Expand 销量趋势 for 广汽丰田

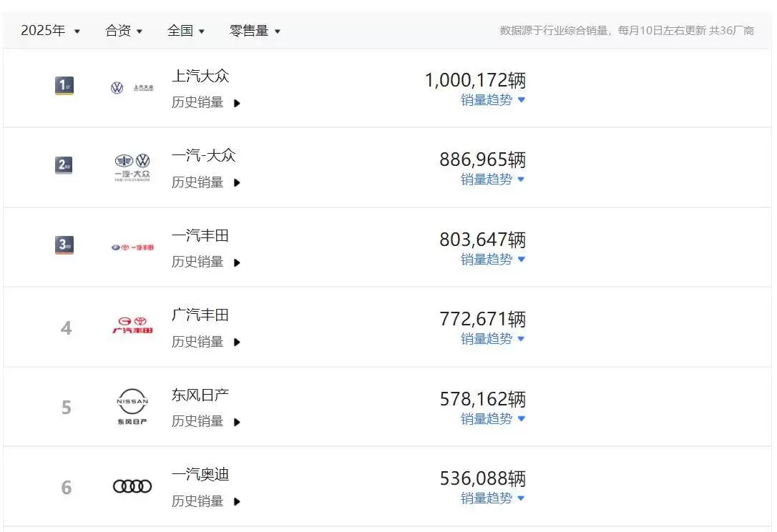493,338
